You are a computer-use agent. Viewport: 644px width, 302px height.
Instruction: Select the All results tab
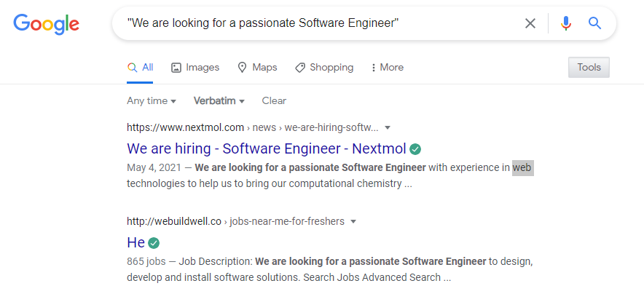point(140,68)
